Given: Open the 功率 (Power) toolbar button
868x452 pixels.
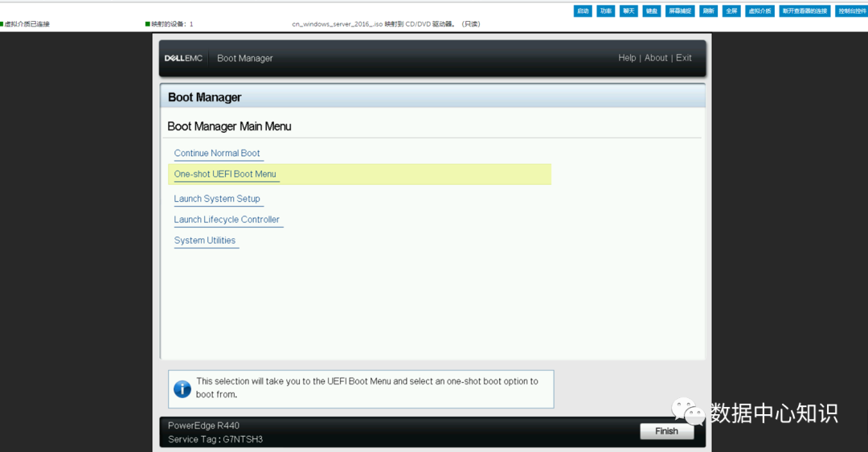Looking at the screenshot, I should point(606,11).
